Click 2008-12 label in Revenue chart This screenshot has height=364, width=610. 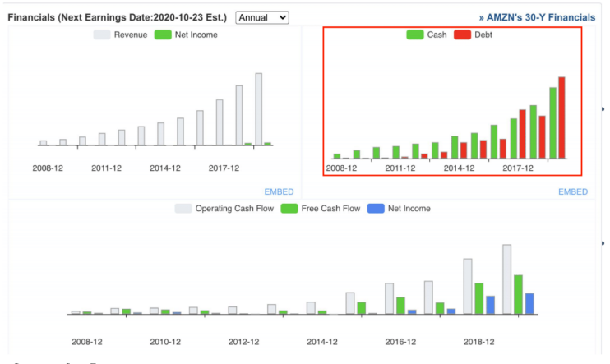coord(48,168)
